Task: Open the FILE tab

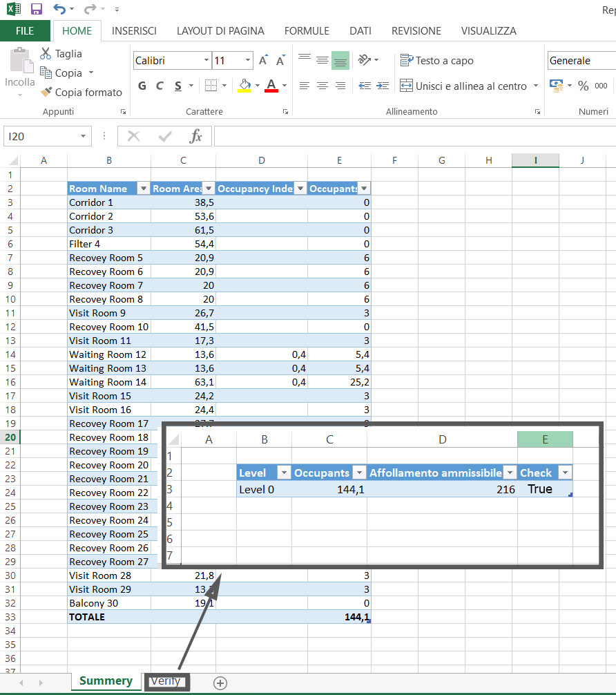Action: (25, 30)
